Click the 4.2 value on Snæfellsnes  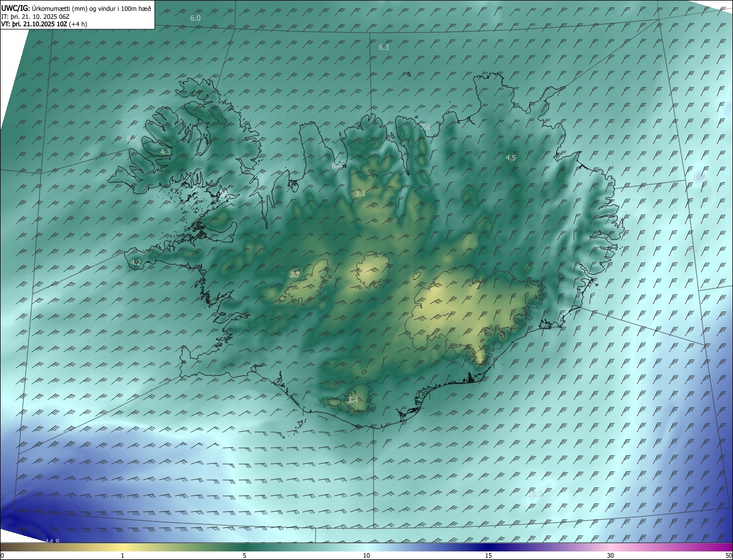[136, 262]
